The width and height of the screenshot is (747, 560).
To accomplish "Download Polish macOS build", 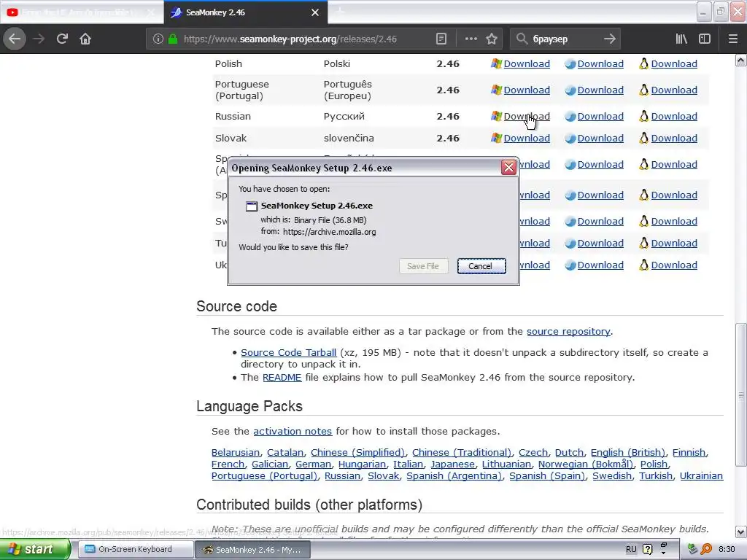I will 600,64.
